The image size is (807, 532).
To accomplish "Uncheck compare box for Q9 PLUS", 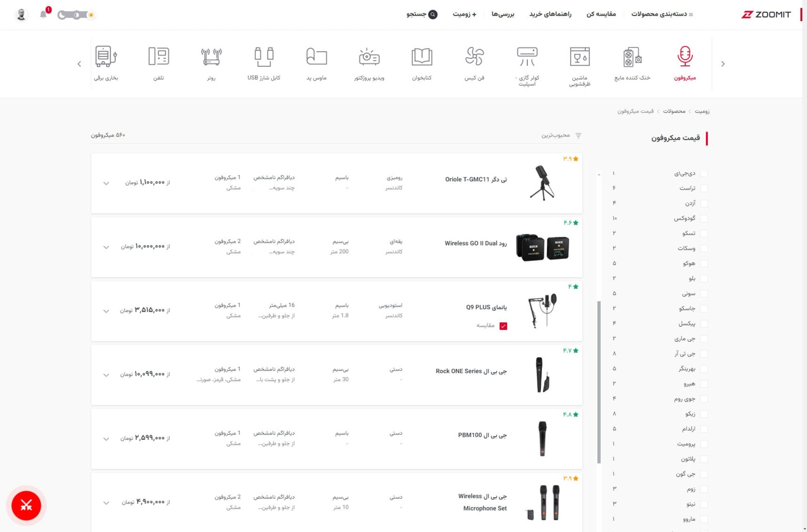I will coord(503,326).
